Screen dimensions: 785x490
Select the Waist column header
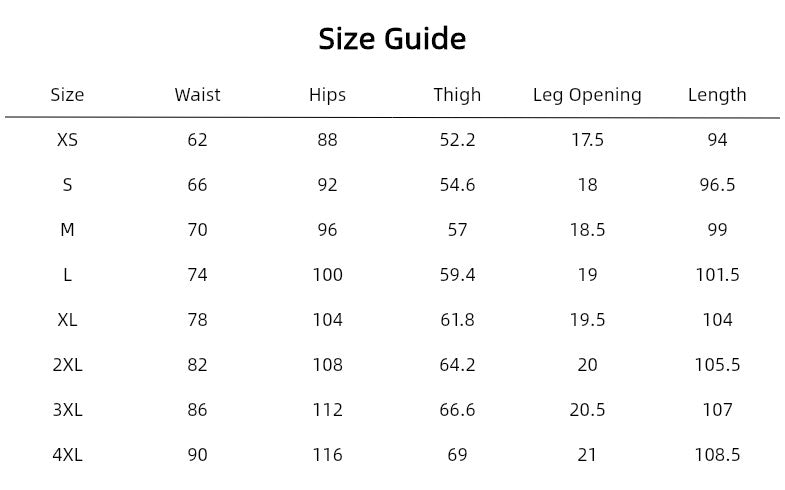tap(197, 95)
